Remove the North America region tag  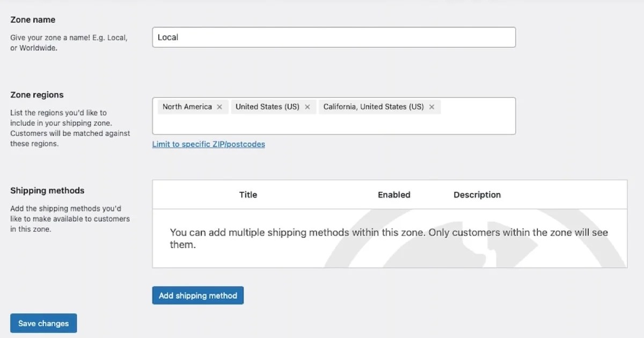tap(219, 107)
